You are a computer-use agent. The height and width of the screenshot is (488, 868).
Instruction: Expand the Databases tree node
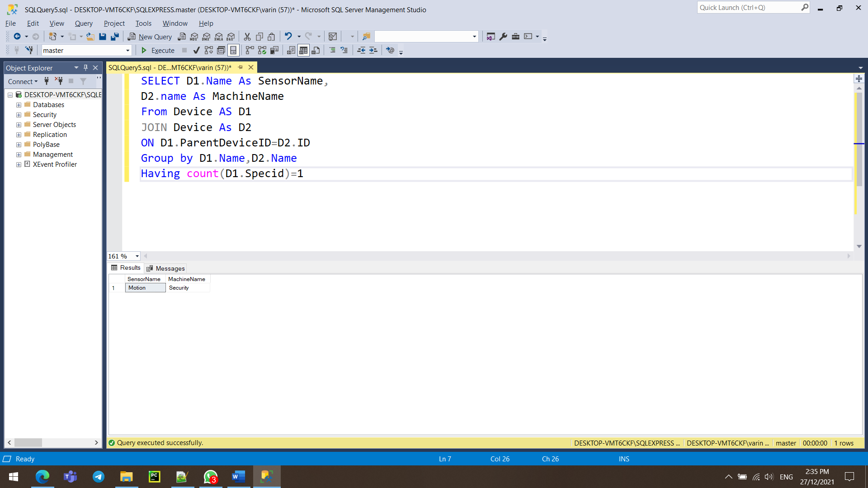[19, 105]
